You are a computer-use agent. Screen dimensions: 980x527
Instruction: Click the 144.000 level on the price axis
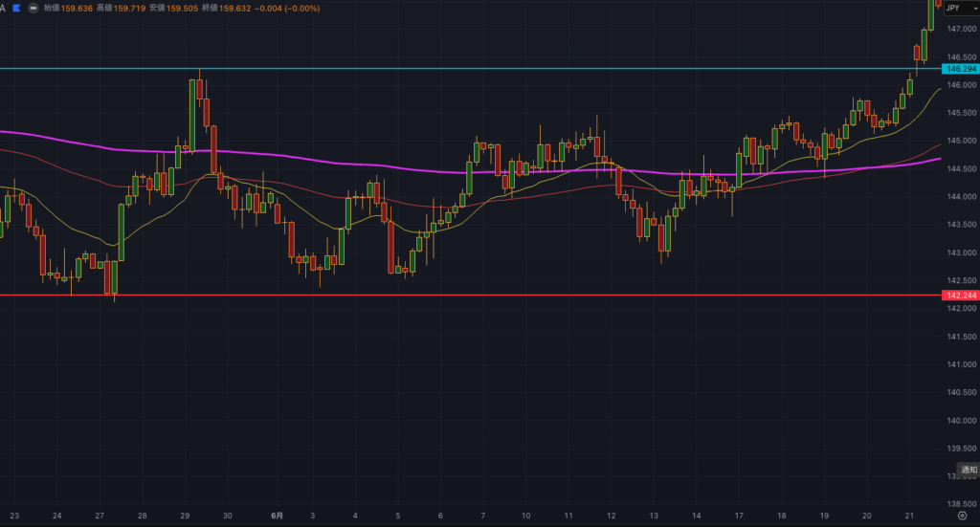(x=959, y=197)
